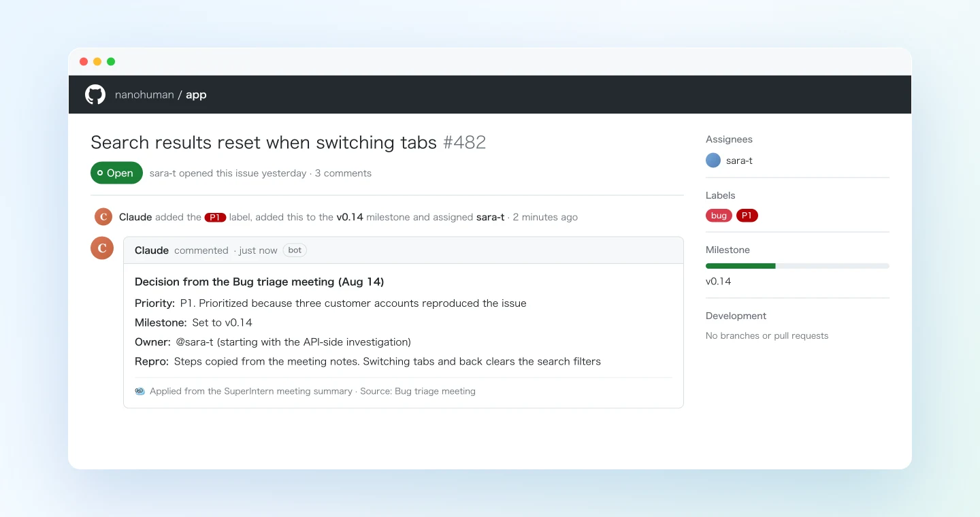980x517 pixels.
Task: Click No branches or pull requests text
Action: (767, 336)
